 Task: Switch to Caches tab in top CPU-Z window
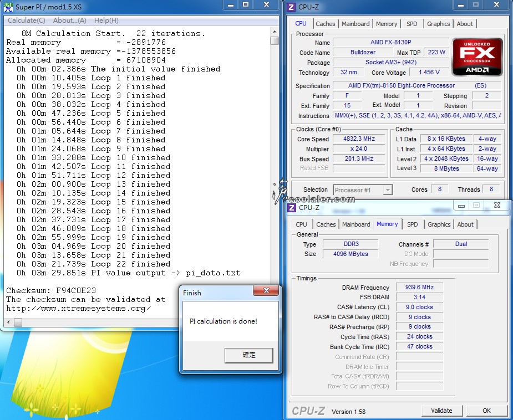click(325, 24)
